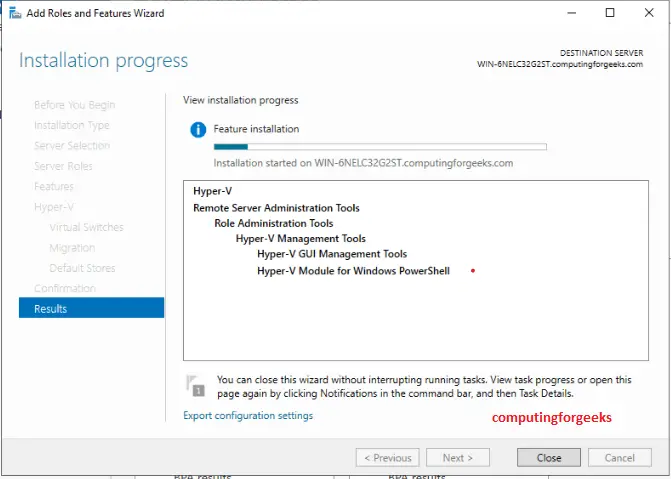Click the Hyper-V entry in the results list
The height and width of the screenshot is (479, 671).
(x=212, y=191)
